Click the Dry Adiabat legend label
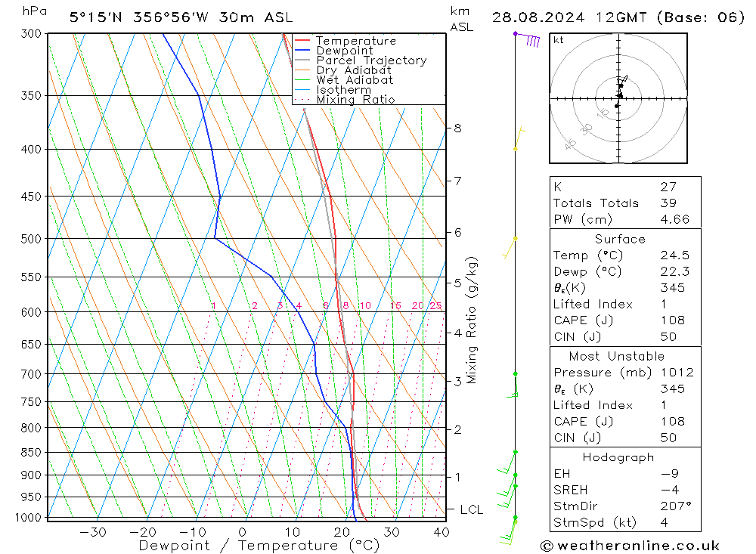Viewport: 756px width, 554px height. tap(353, 70)
